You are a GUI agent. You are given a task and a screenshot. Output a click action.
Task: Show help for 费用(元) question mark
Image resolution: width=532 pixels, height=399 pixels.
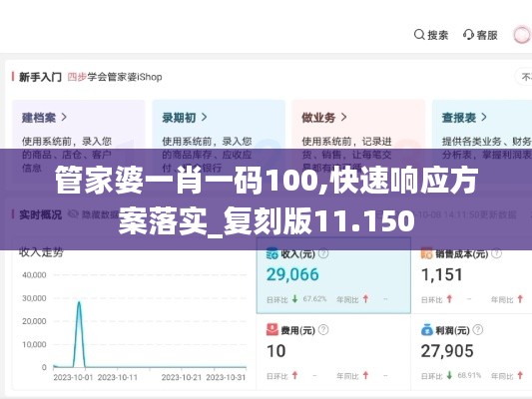[323, 330]
